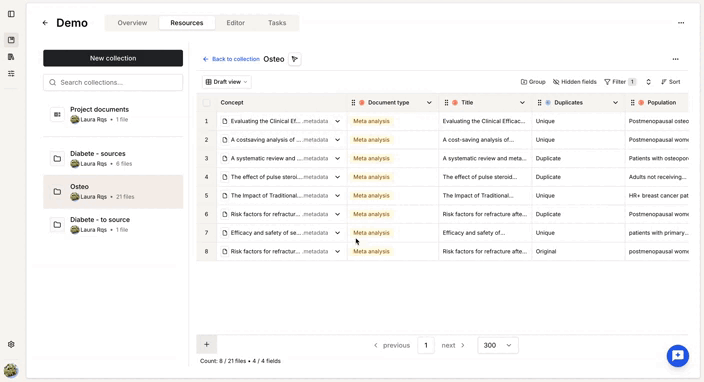Viewport: 704px width, 382px height.
Task: Click the add row plus button
Action: 207,344
